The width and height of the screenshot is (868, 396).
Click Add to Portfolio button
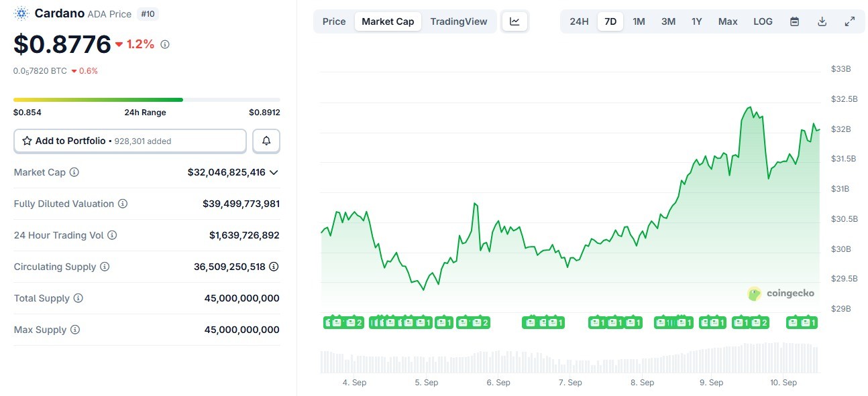click(130, 141)
